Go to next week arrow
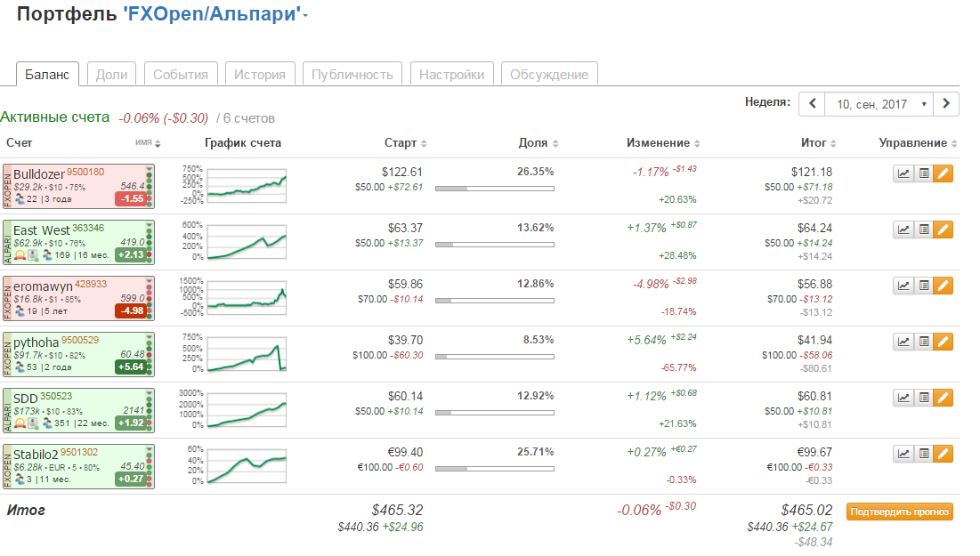 [946, 104]
